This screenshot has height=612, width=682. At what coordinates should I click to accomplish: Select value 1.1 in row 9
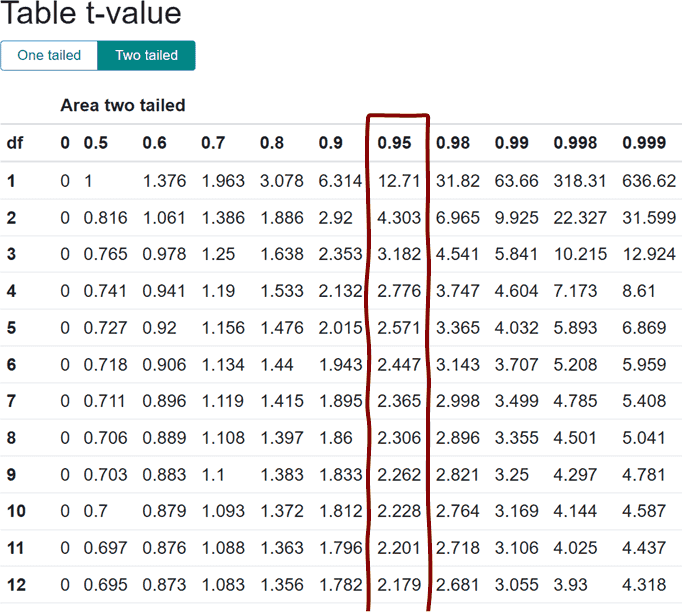coord(213,475)
